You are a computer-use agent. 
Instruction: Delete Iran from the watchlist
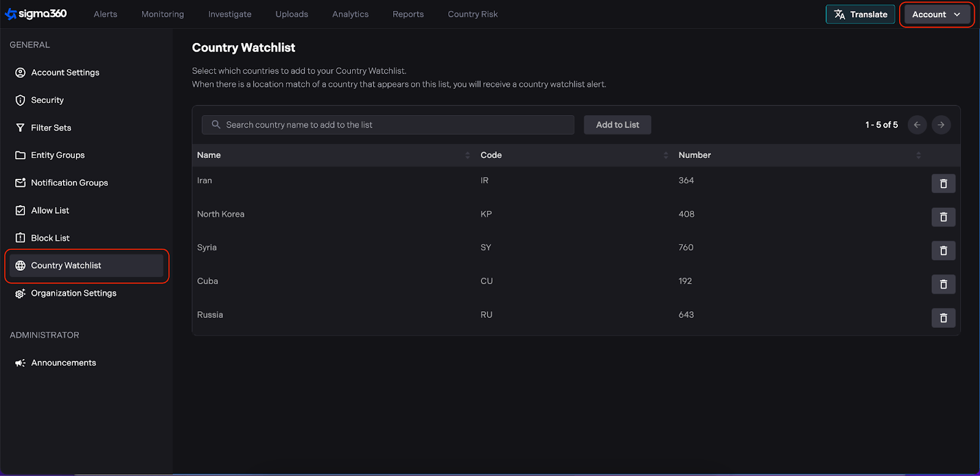(943, 184)
